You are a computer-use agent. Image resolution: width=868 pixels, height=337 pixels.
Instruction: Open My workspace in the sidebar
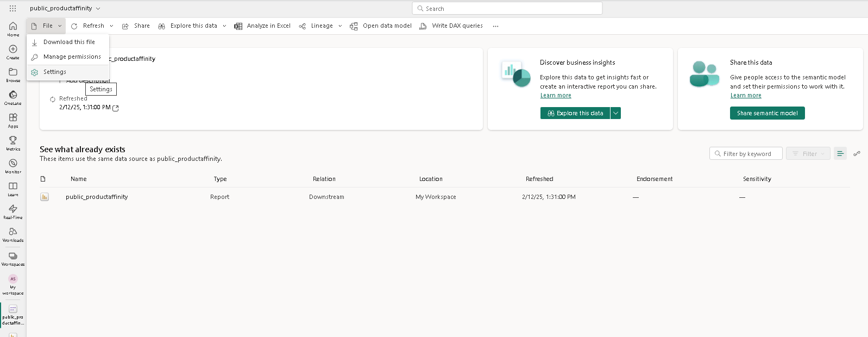pyautogui.click(x=13, y=284)
